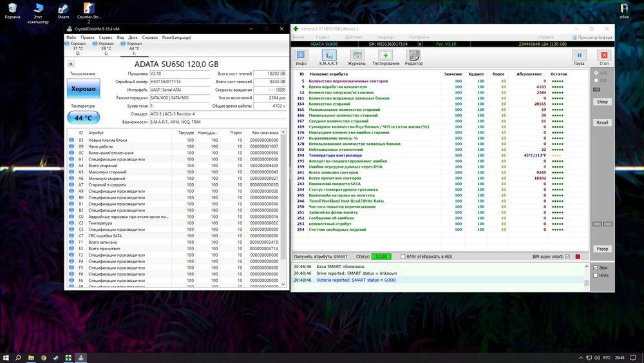Open Язык(Language) menu in CrystalDiskInfo

176,37
